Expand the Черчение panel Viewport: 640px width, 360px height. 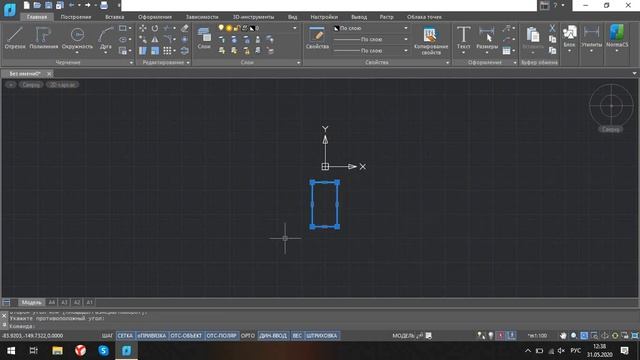(131, 63)
